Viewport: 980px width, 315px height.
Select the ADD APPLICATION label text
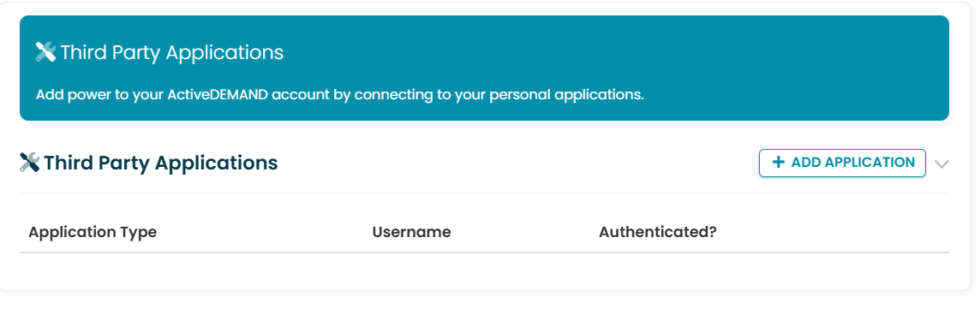(853, 163)
